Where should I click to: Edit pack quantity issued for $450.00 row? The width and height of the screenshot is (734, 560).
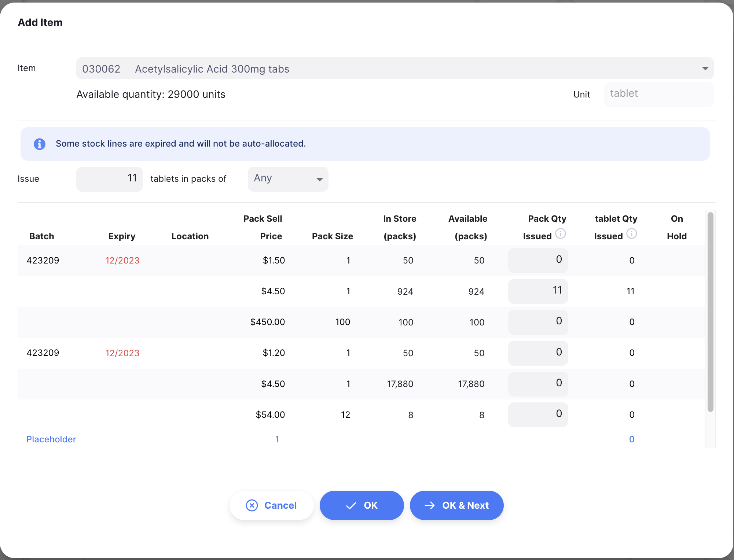click(538, 322)
